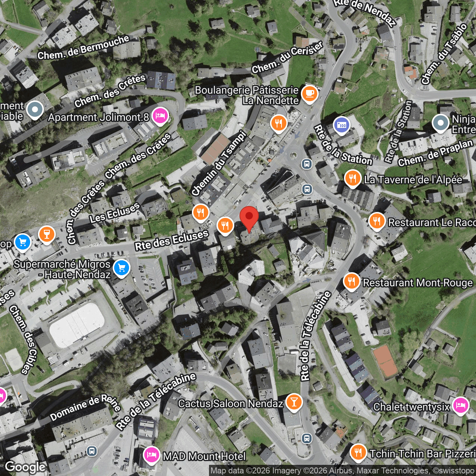The height and width of the screenshot is (476, 476).
Task: Select the Ninja place pin icon
Action: coord(441,123)
